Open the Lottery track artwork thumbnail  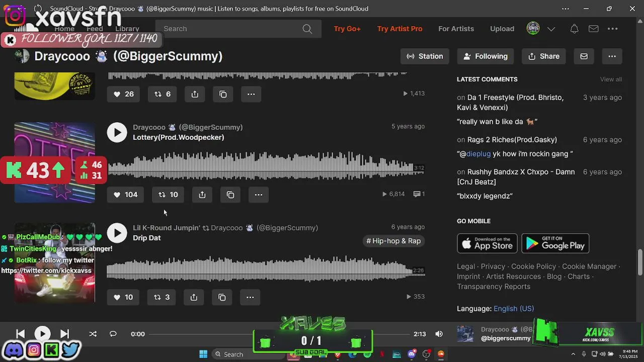54,162
